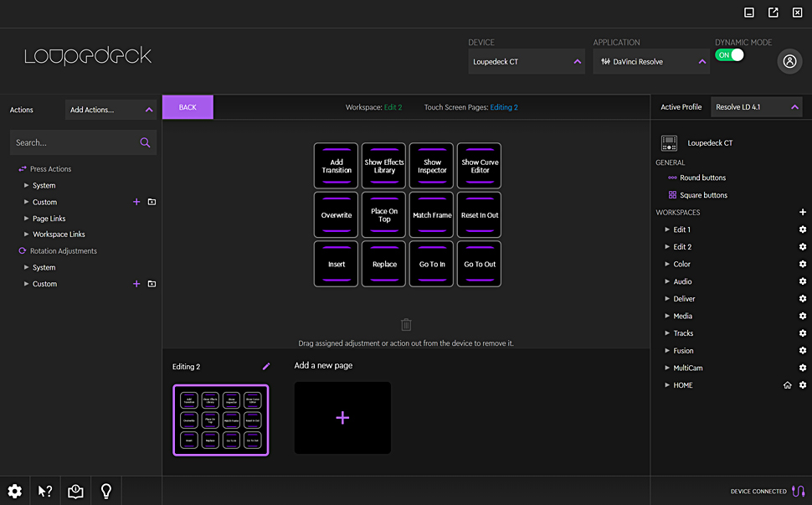Click the trash bin remove icon
The height and width of the screenshot is (505, 812).
(406, 324)
